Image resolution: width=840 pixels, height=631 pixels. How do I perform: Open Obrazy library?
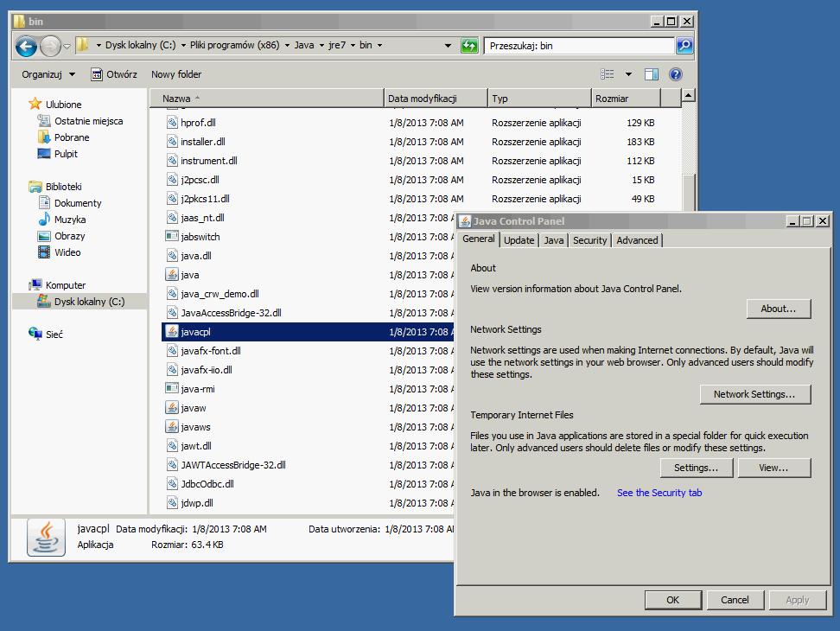pos(69,236)
